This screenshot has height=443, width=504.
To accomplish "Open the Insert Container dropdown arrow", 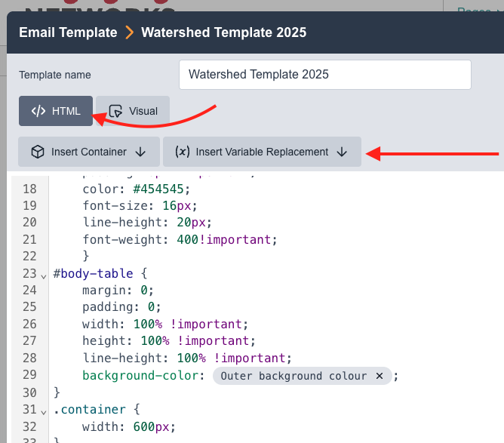I will pyautogui.click(x=140, y=152).
